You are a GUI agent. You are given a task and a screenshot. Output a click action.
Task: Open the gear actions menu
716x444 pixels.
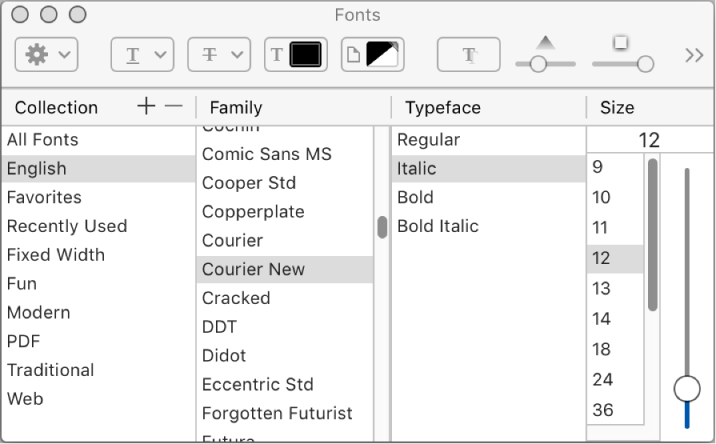46,55
